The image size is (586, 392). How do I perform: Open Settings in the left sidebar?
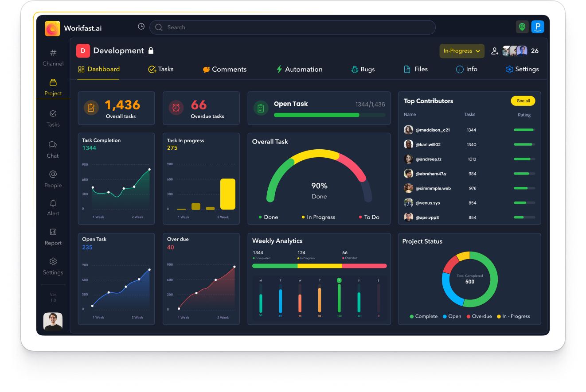[x=53, y=267]
